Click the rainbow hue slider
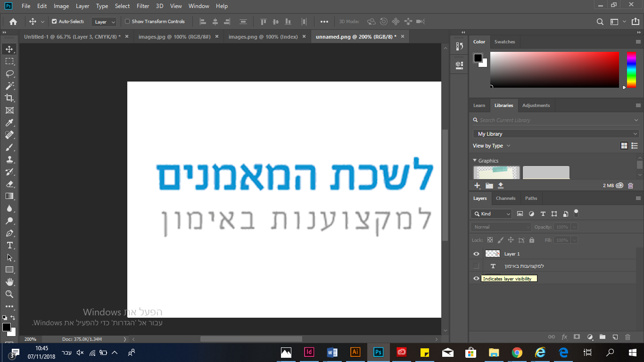 (x=631, y=70)
